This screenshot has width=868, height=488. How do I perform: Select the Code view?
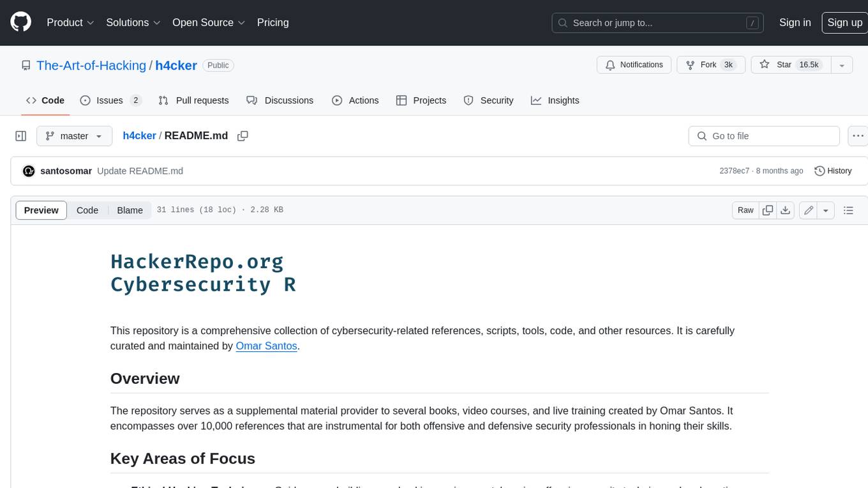[87, 210]
